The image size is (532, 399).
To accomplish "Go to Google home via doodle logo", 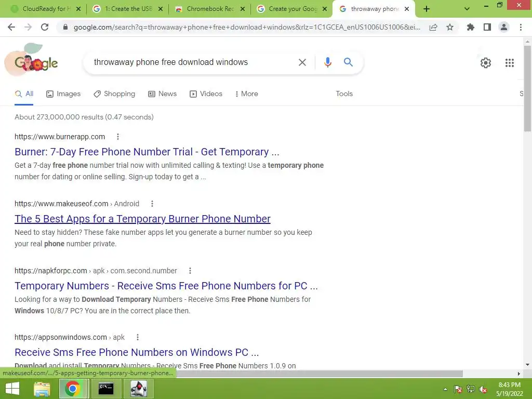I will pyautogui.click(x=32, y=60).
